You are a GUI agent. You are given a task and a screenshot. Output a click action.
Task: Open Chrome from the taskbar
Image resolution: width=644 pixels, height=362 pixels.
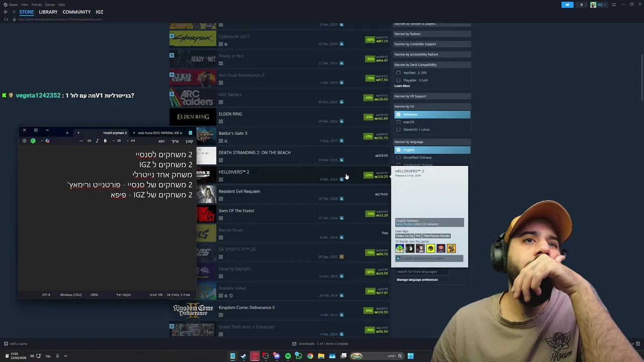[310, 356]
